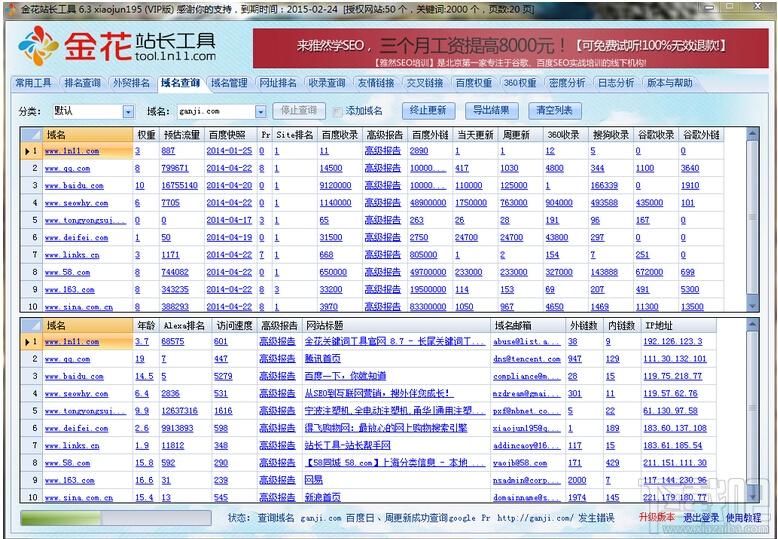
Task: Click the 清空列表 button
Action: 555,111
